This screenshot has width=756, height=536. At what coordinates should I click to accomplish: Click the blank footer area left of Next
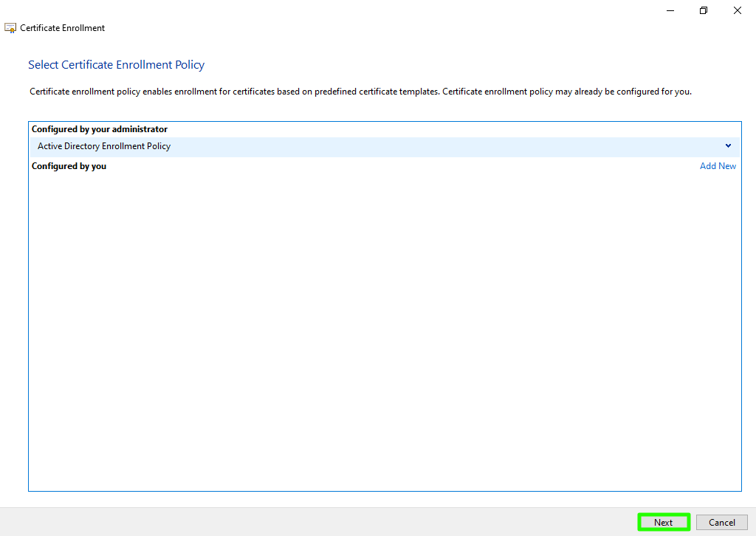(x=317, y=522)
